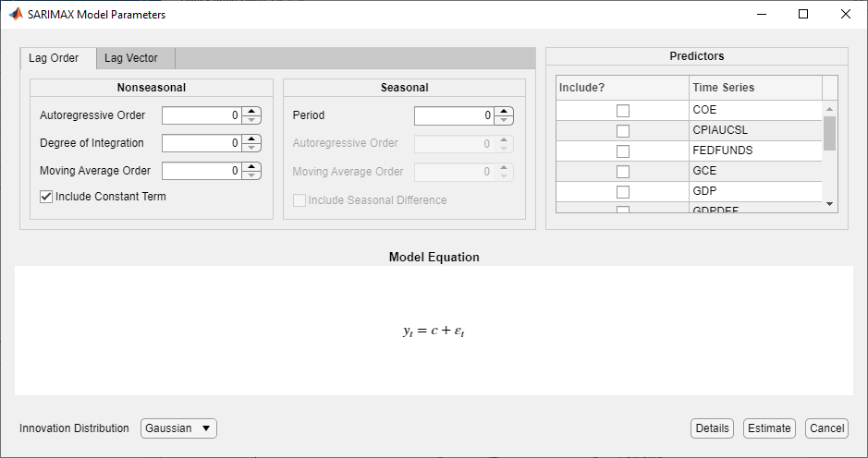Decrement the Degree of Integration value
Image resolution: width=868 pixels, height=458 pixels.
click(251, 148)
